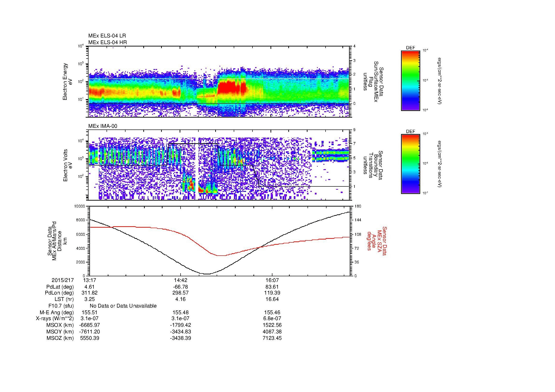Click the LST value '4.16'
Image resolution: width=555 pixels, height=392 pixels.
(x=181, y=300)
